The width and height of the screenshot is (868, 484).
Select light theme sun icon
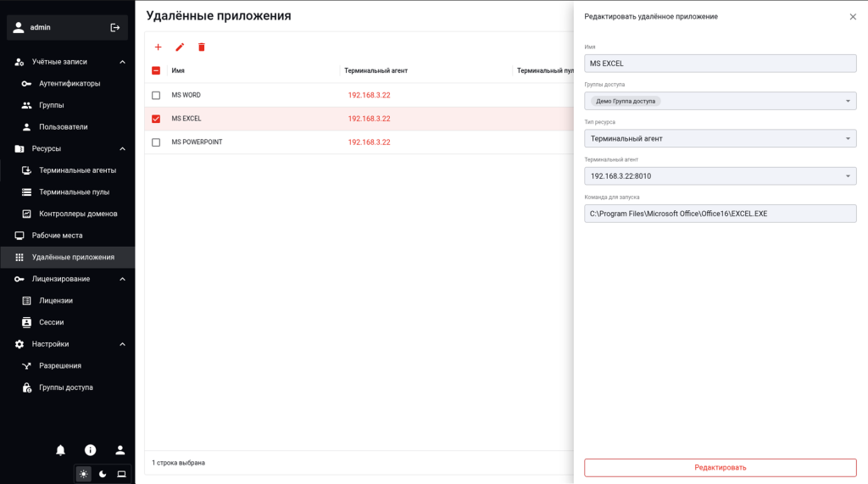pos(84,474)
